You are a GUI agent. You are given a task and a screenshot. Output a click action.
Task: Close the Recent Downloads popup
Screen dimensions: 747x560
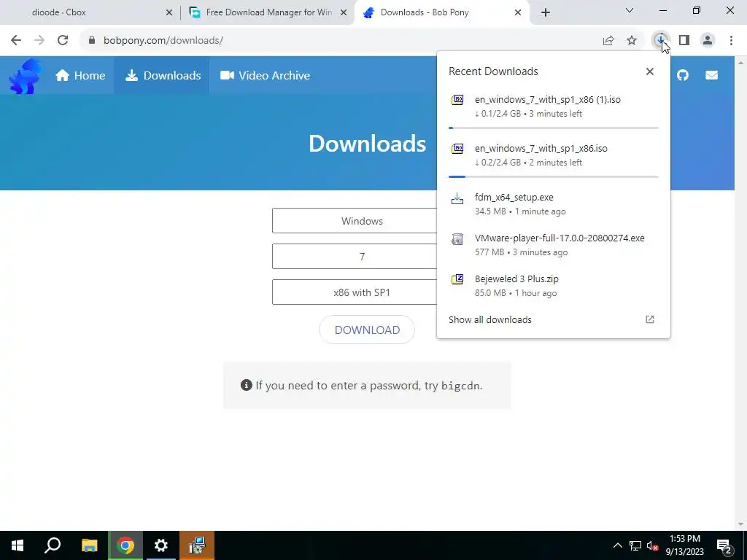[x=650, y=71]
